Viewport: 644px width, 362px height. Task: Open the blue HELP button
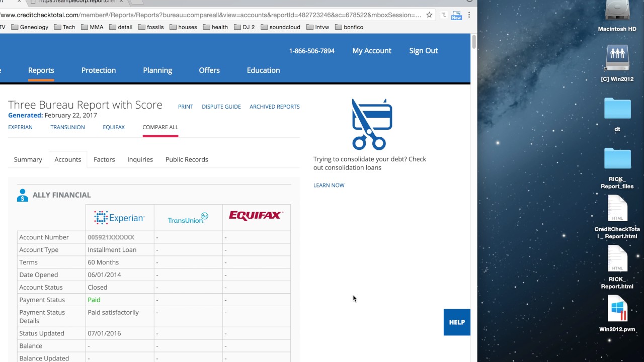[x=457, y=322]
